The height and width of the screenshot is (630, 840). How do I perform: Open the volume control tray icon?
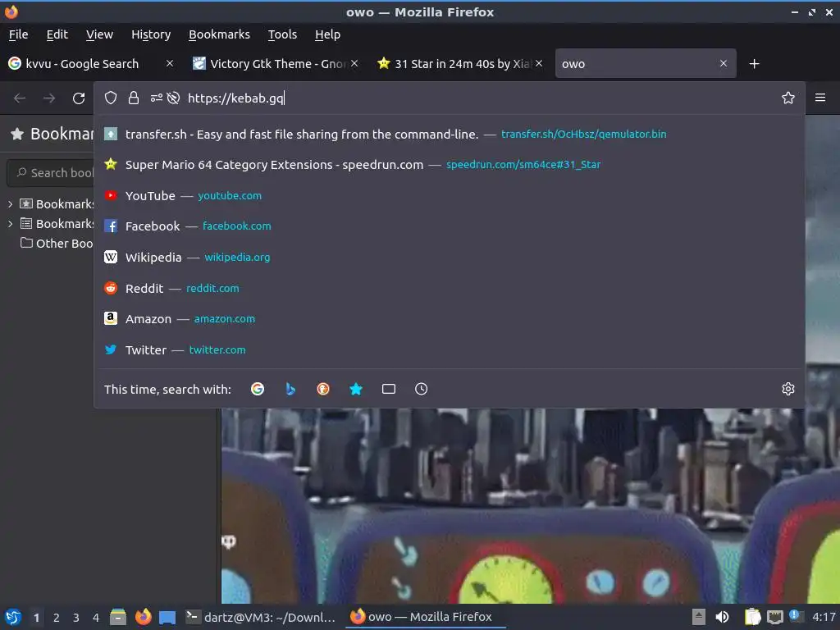pos(722,617)
